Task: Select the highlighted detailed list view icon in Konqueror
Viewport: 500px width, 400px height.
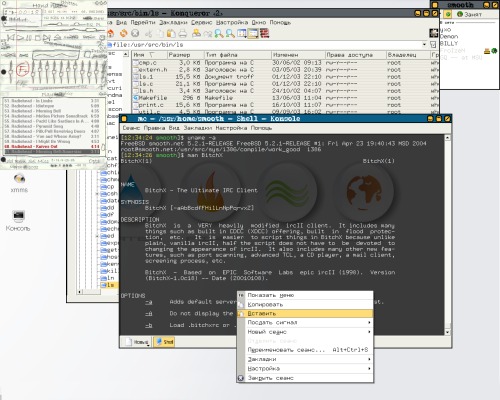Action: (x=253, y=33)
